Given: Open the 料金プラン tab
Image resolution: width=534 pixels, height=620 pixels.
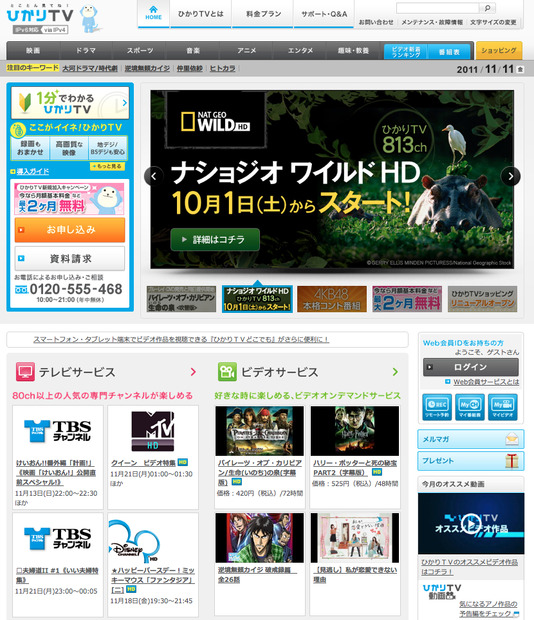Looking at the screenshot, I should click(263, 14).
